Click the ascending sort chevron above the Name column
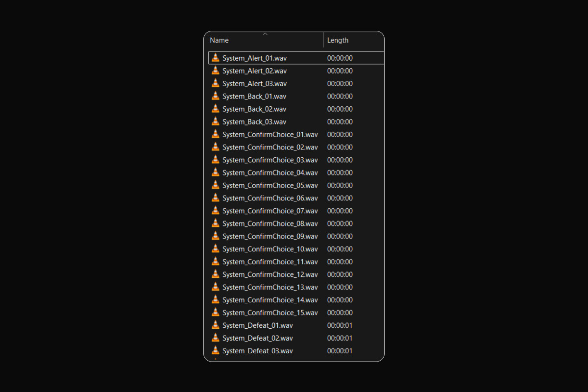This screenshot has height=392, width=588. tap(265, 34)
